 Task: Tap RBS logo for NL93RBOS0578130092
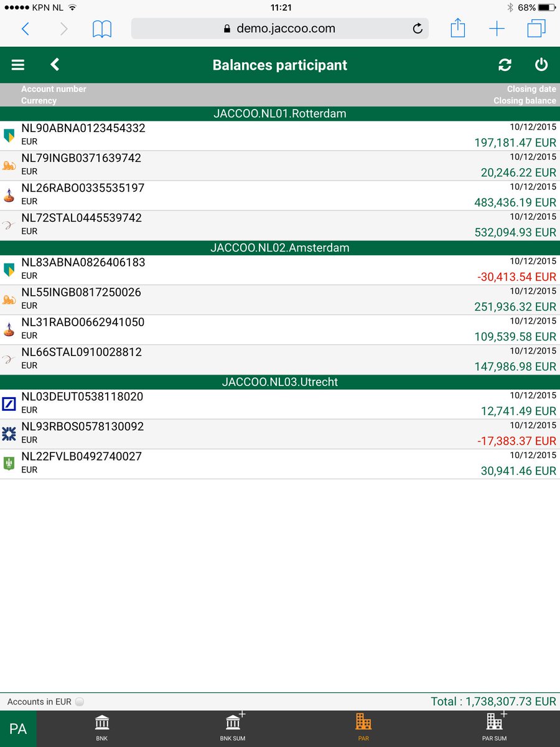pyautogui.click(x=9, y=433)
